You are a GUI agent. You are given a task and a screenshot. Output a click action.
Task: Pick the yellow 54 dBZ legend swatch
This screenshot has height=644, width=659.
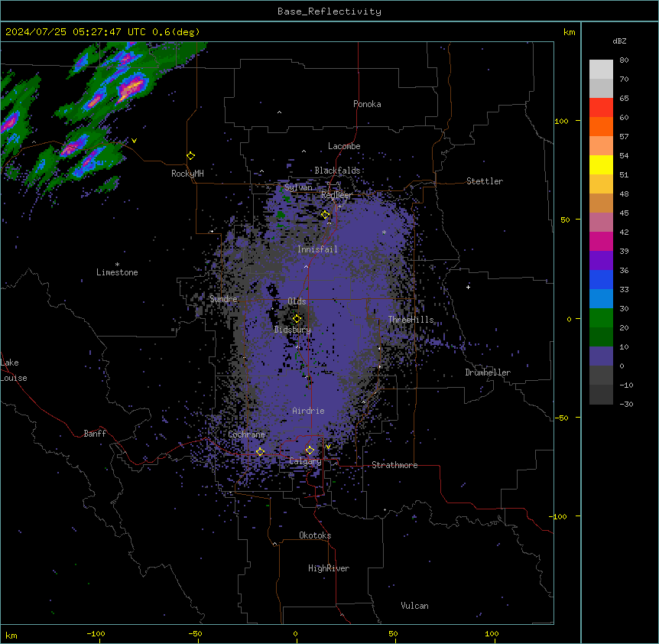click(x=601, y=164)
